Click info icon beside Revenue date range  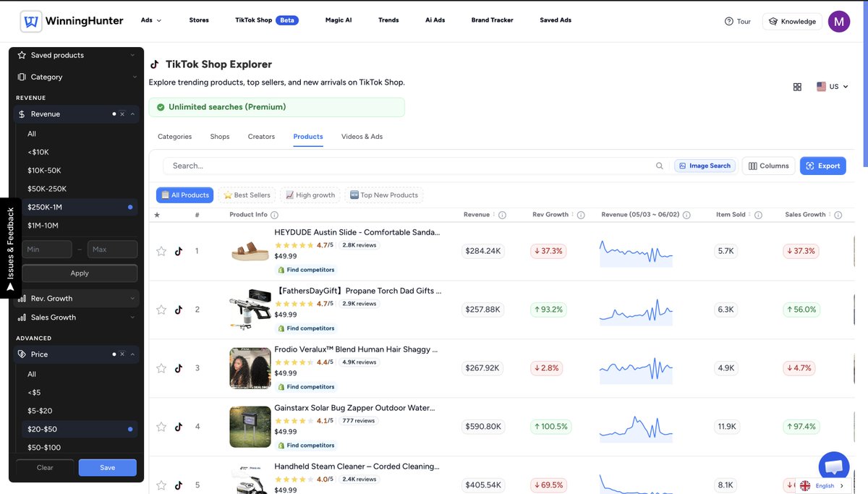coord(686,215)
